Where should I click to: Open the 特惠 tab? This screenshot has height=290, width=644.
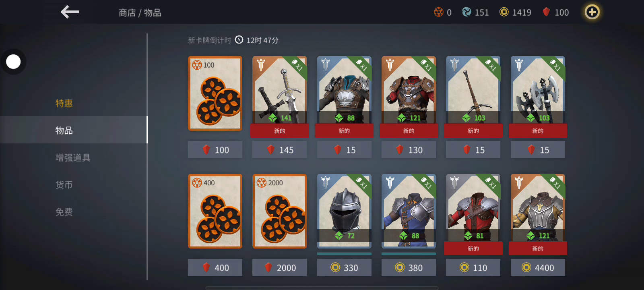pos(64,103)
